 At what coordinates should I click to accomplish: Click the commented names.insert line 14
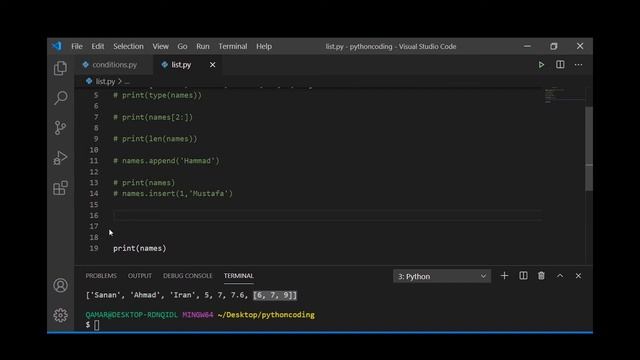click(x=173, y=193)
